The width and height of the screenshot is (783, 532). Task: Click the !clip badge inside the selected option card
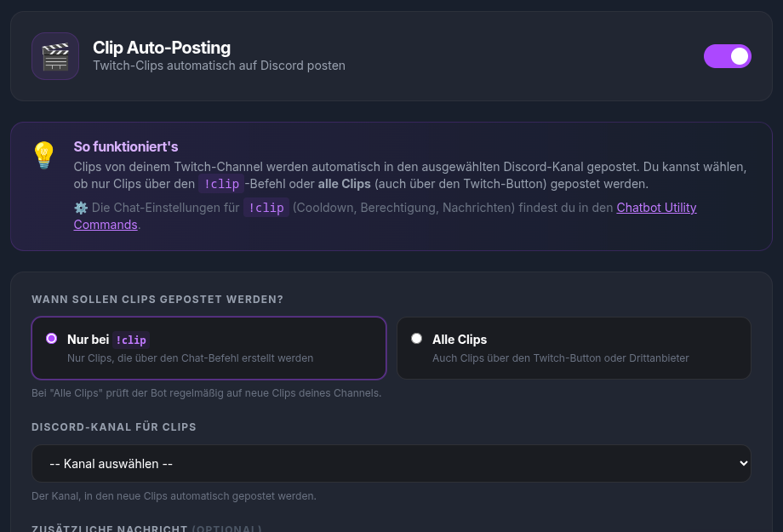pos(131,340)
